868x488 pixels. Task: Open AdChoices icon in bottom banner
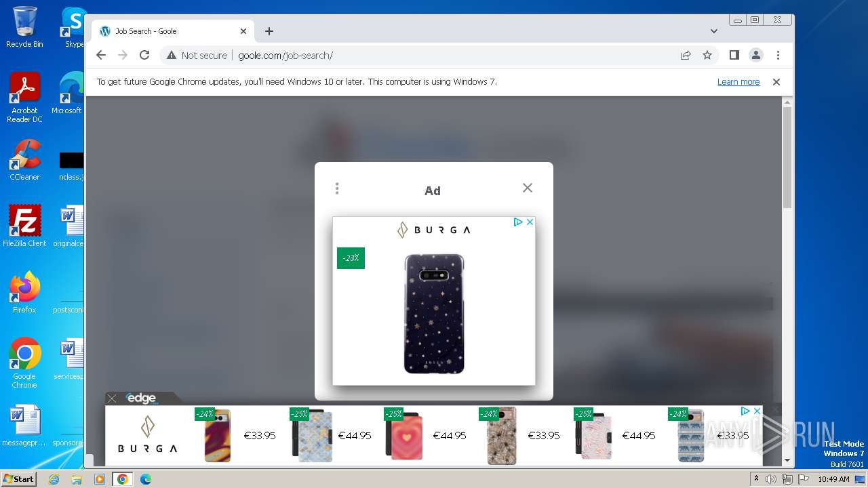[x=745, y=411]
